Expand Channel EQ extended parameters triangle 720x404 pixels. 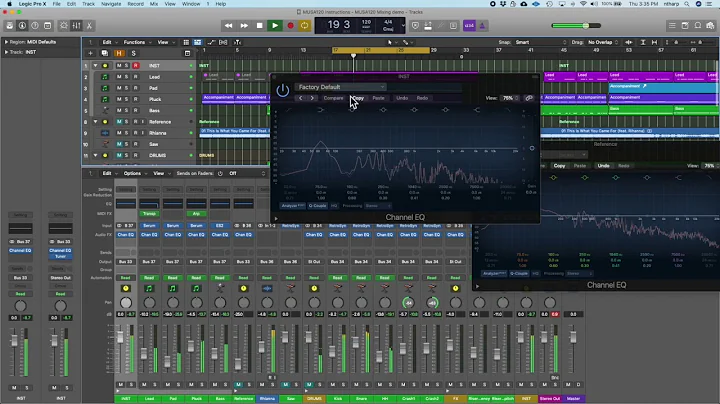coord(276,219)
